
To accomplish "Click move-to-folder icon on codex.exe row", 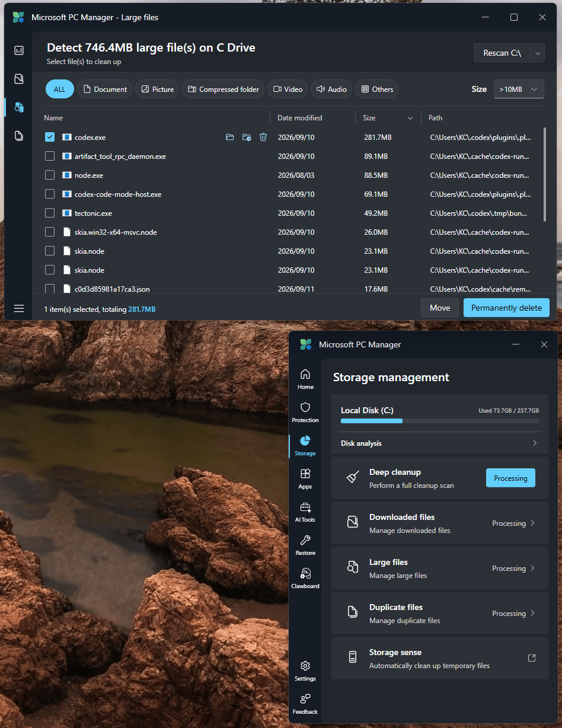I will 247,138.
